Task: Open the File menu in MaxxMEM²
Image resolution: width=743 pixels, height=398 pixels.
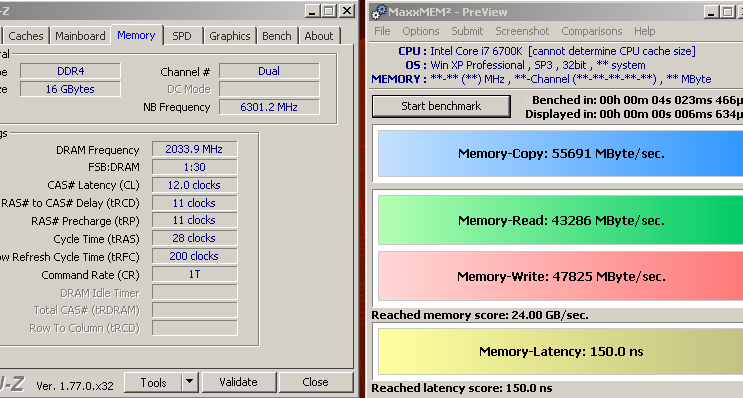Action: [382, 31]
